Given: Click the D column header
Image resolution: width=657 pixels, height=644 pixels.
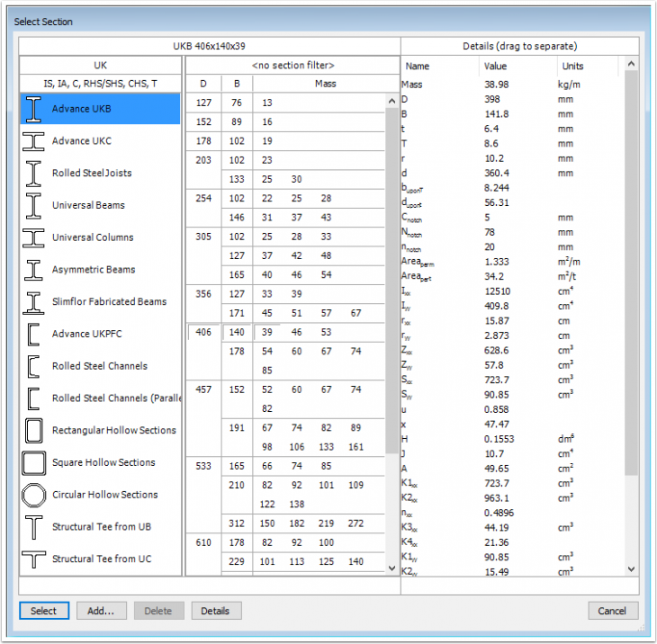Looking at the screenshot, I should coord(203,84).
